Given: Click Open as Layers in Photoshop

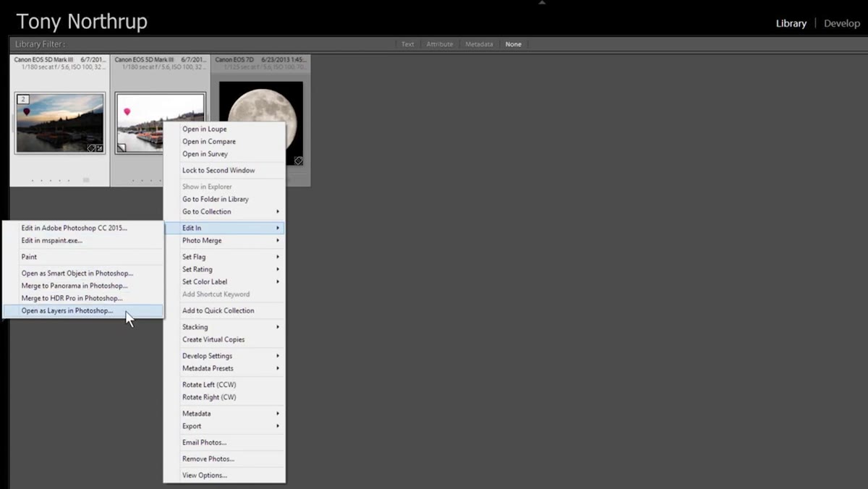Looking at the screenshot, I should pyautogui.click(x=82, y=311).
